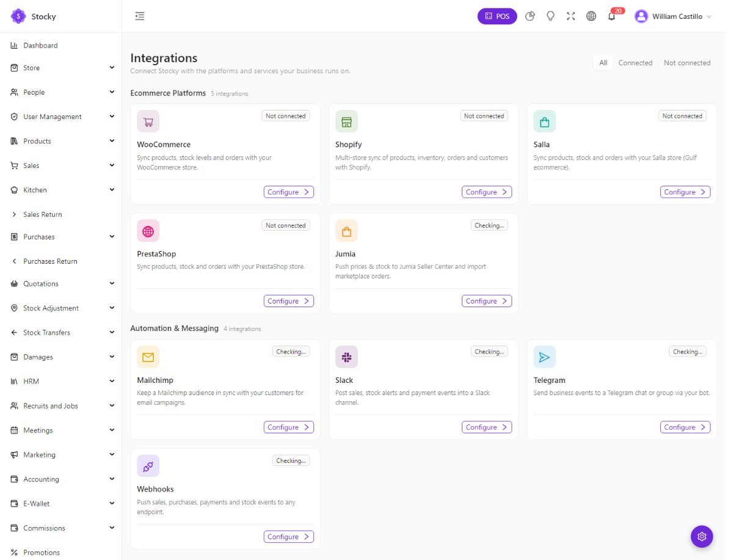Configure the Webhooks integration

[x=289, y=537]
